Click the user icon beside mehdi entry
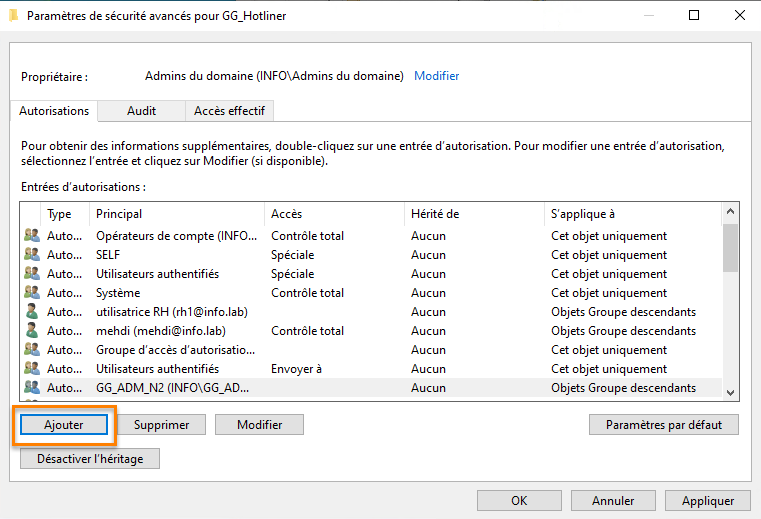Screen dimensions: 761x519 (32, 331)
